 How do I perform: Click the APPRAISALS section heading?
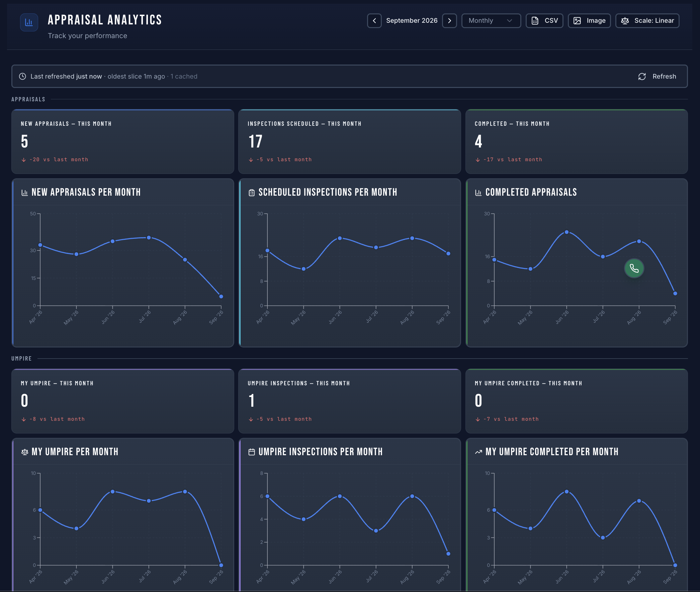pos(28,99)
